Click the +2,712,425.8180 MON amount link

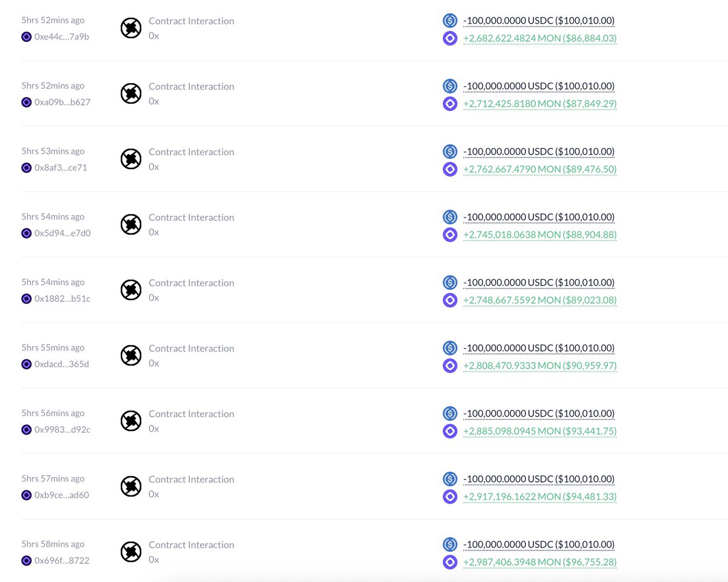click(539, 104)
